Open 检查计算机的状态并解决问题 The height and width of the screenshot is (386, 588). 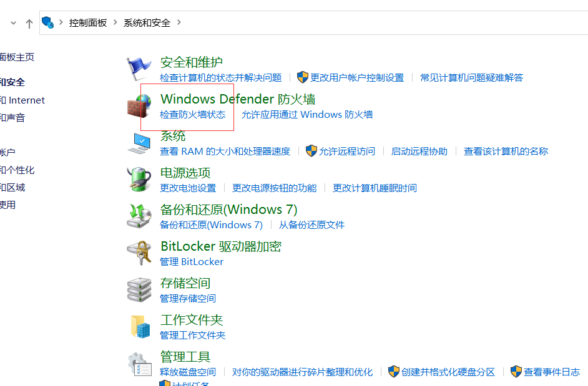[220, 77]
